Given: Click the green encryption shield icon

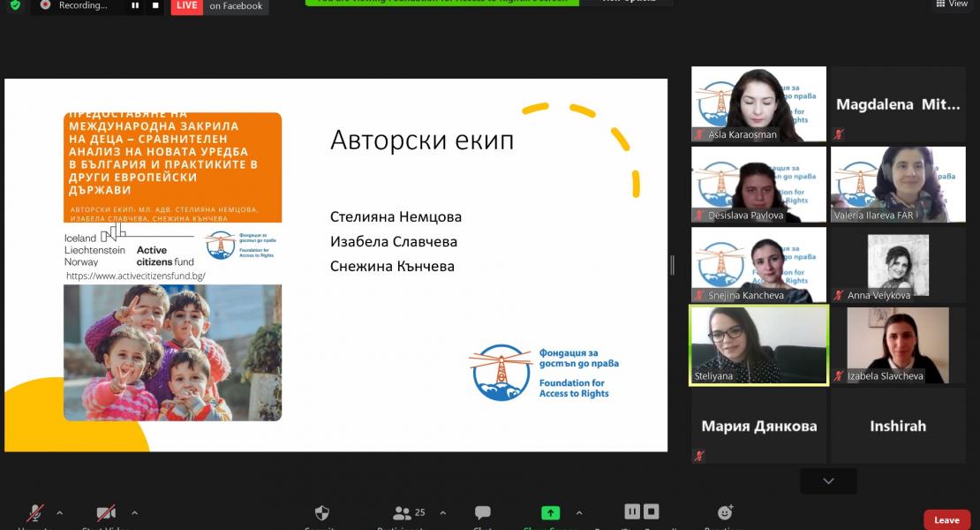Looking at the screenshot, I should 15,5.
